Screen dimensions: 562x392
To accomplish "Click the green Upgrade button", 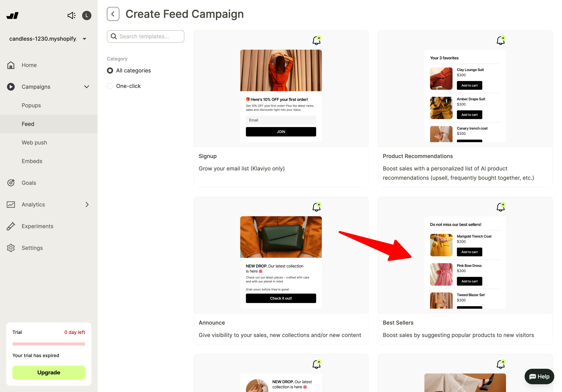I will click(49, 372).
